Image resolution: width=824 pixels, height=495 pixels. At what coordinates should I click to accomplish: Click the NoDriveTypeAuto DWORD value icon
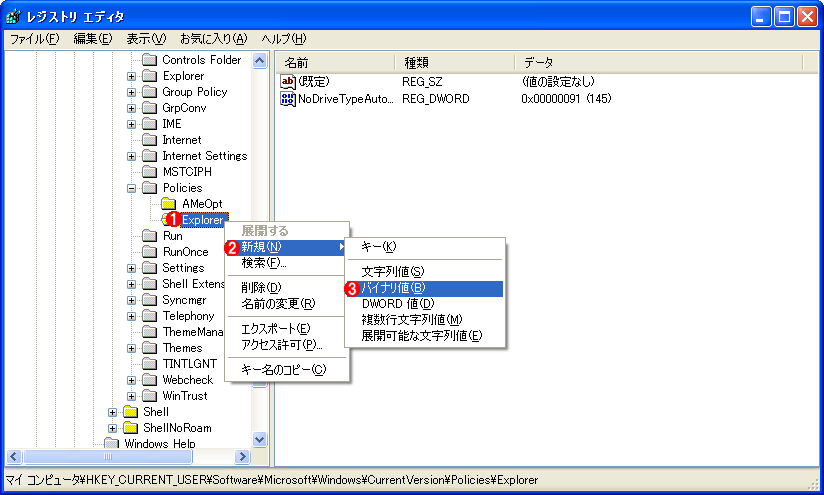(287, 99)
